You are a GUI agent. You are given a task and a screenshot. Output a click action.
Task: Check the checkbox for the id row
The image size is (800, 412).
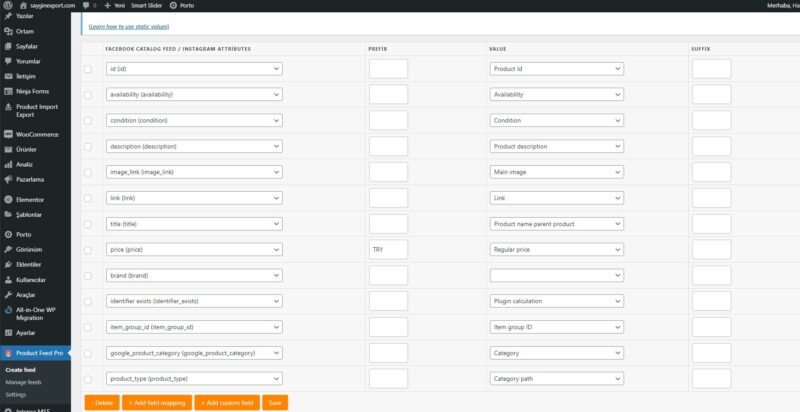pyautogui.click(x=88, y=69)
